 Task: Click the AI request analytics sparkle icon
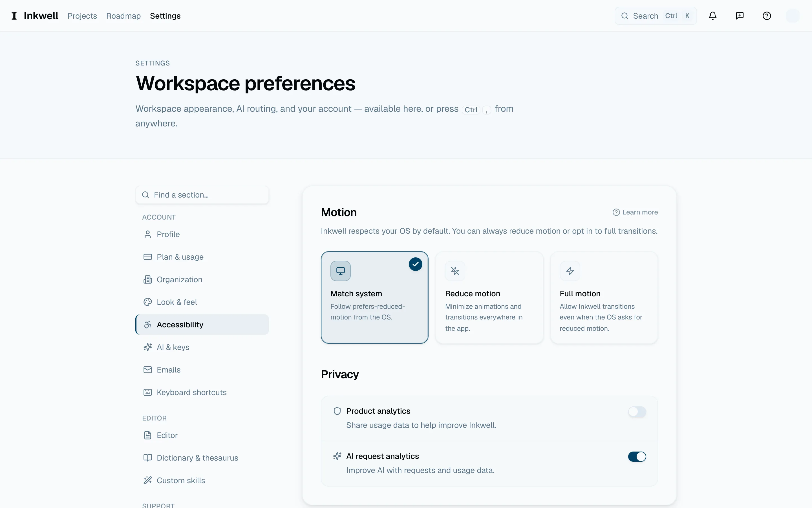(x=337, y=456)
